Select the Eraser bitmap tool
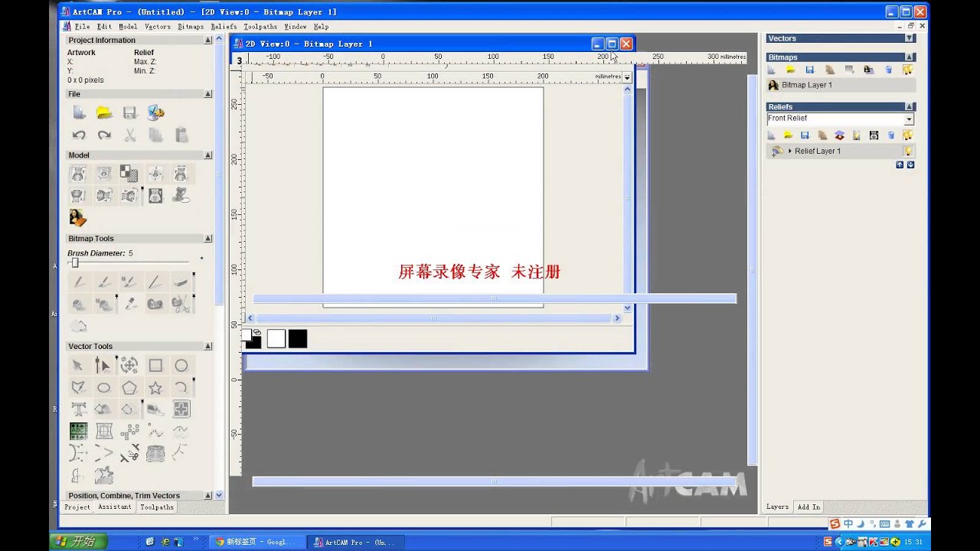This screenshot has height=551, width=980. [x=181, y=282]
